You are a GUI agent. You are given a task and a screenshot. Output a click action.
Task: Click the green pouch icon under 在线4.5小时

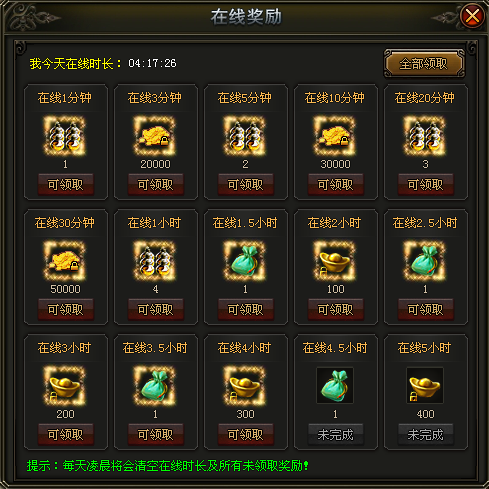click(335, 386)
